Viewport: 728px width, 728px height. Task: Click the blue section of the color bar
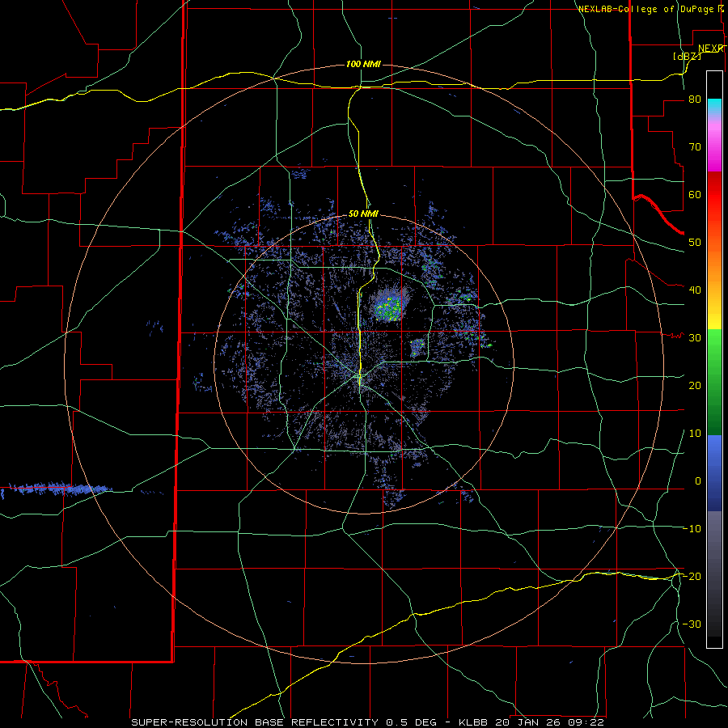point(714,473)
